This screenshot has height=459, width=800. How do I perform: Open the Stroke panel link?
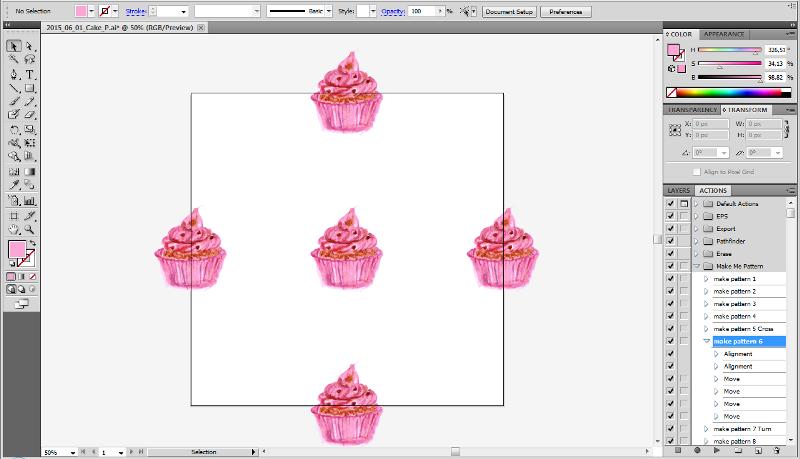coord(136,11)
